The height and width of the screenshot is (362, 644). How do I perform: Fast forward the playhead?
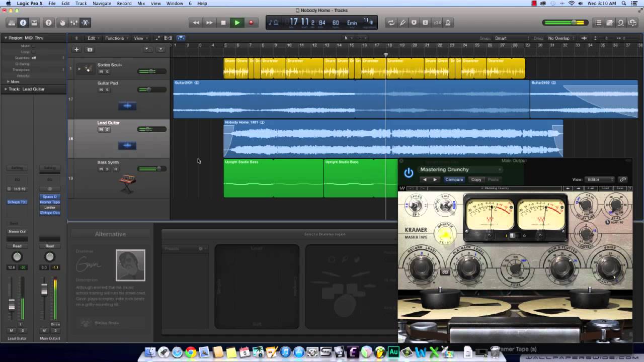coord(209,23)
